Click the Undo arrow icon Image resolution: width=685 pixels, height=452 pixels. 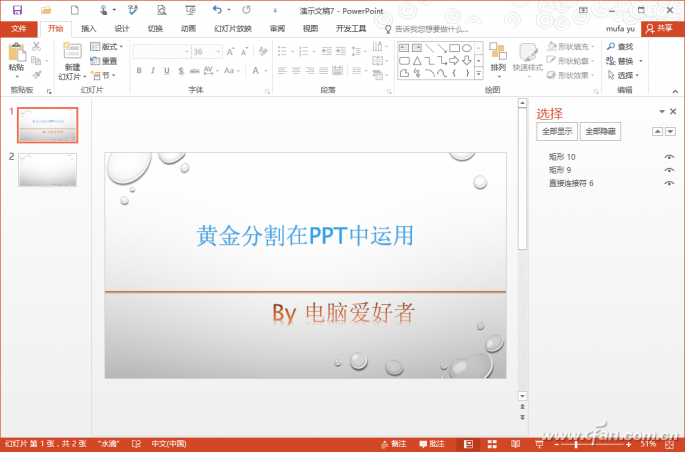click(217, 9)
